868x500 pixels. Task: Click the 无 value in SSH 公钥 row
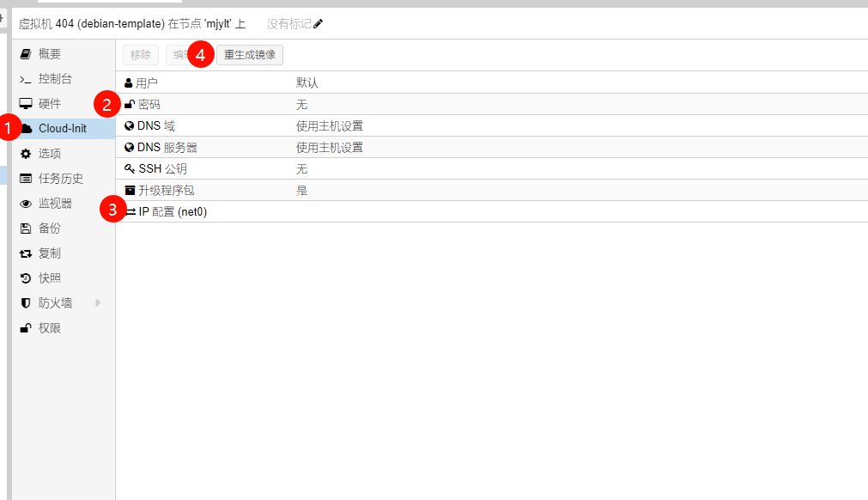point(301,169)
